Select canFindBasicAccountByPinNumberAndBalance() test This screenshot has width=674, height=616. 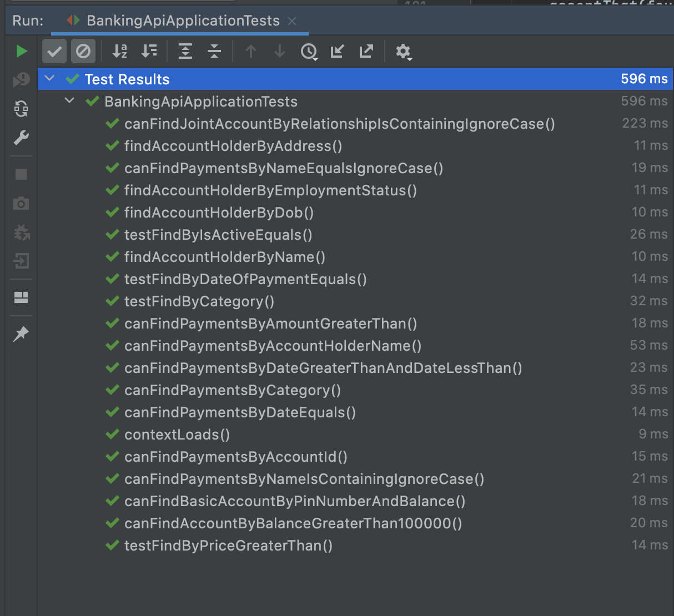295,501
